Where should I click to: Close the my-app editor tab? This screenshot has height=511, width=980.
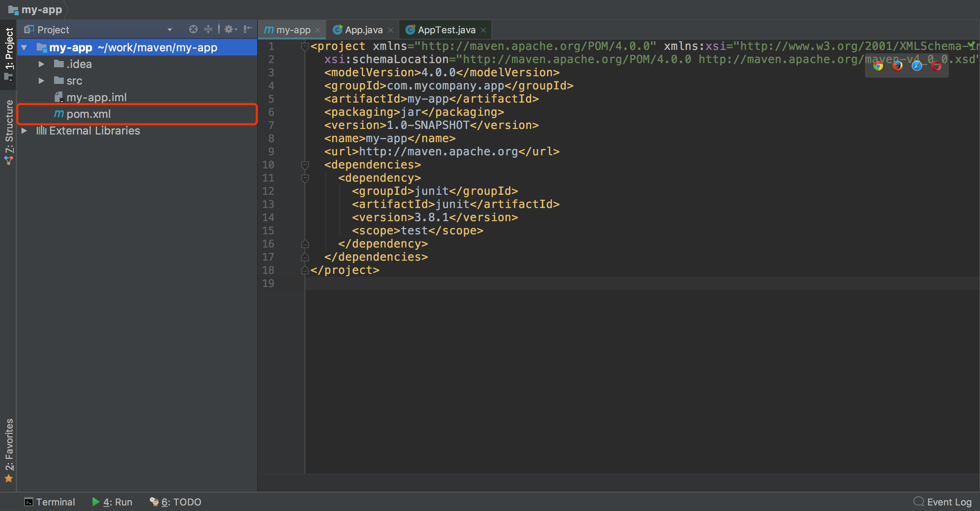tap(318, 30)
